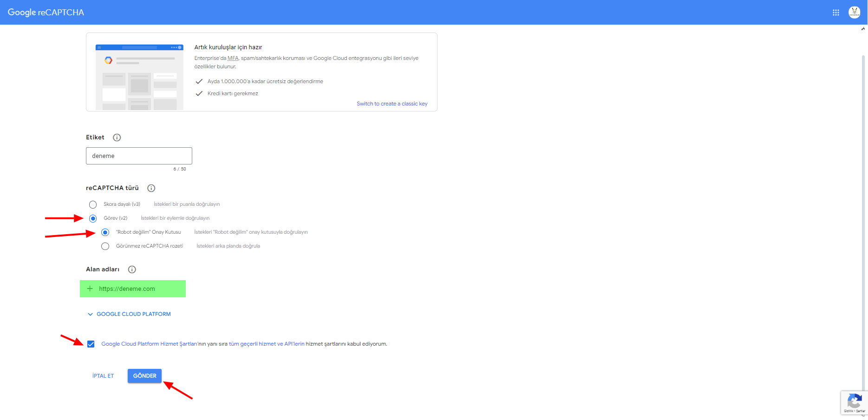Open tüm geçerli hizmet ve API'lerin link
The height and width of the screenshot is (420, 868).
click(x=267, y=344)
